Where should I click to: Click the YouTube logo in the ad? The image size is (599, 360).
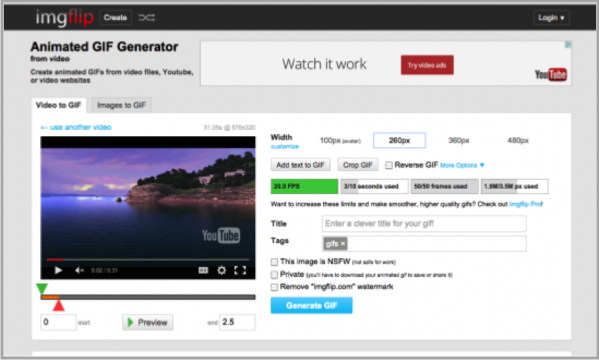click(550, 74)
